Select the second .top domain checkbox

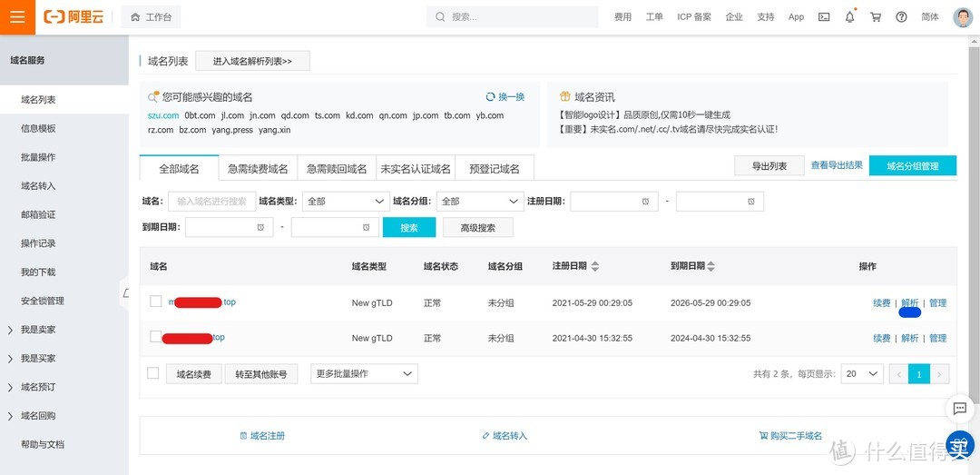coord(156,337)
